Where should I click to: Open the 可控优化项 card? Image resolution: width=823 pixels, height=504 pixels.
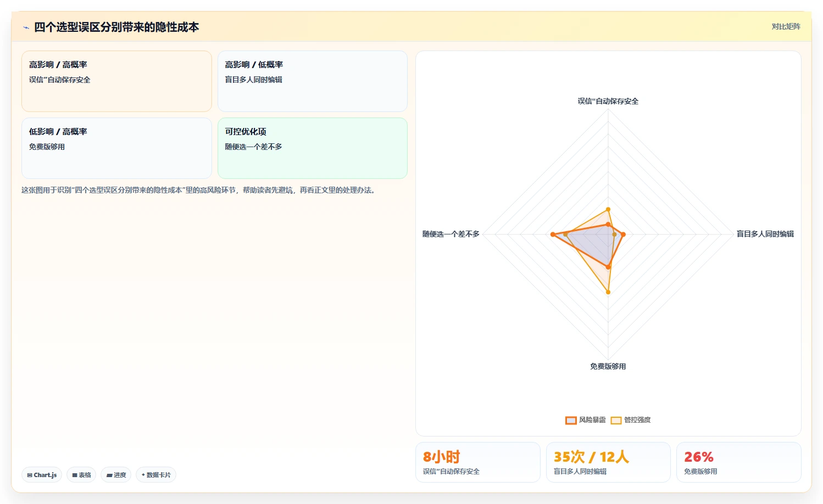312,148
